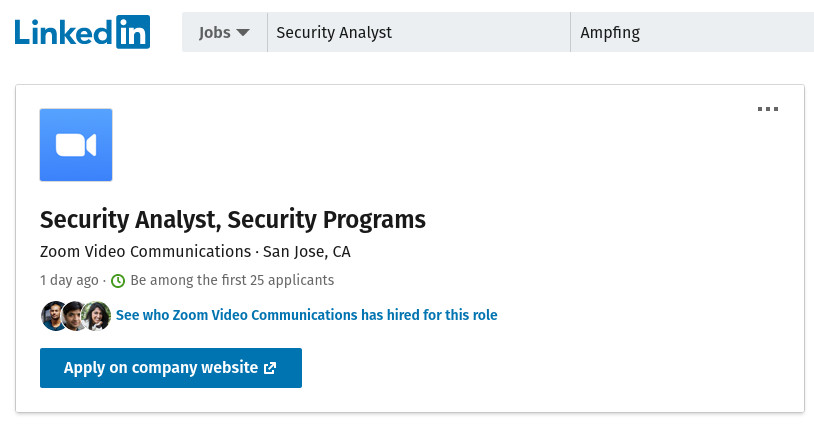
Task: Click See who Zoom has hired link
Action: [306, 315]
